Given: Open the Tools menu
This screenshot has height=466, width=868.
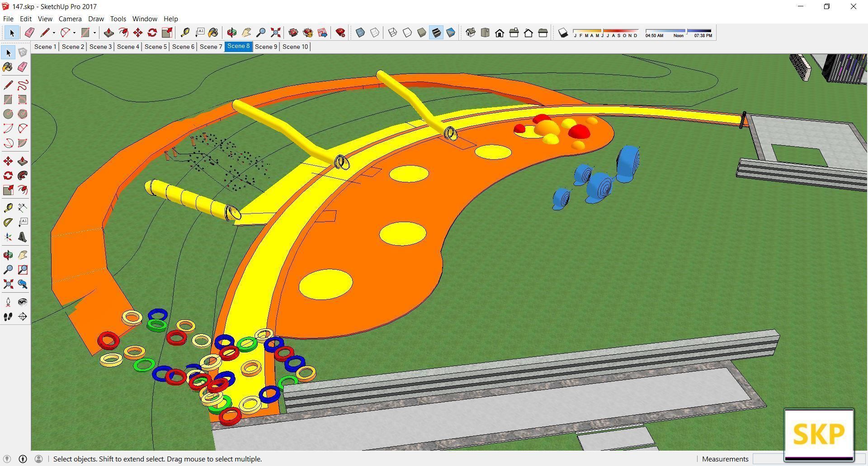Looking at the screenshot, I should (x=118, y=19).
